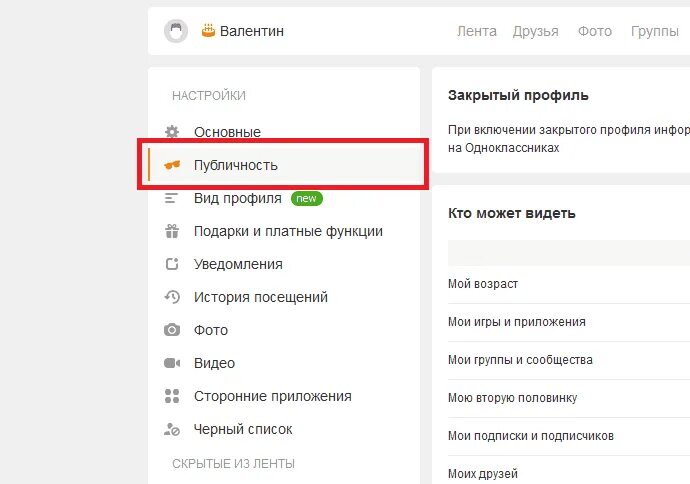Open the Лента tab in header
690x484 pixels.
pyautogui.click(x=477, y=31)
